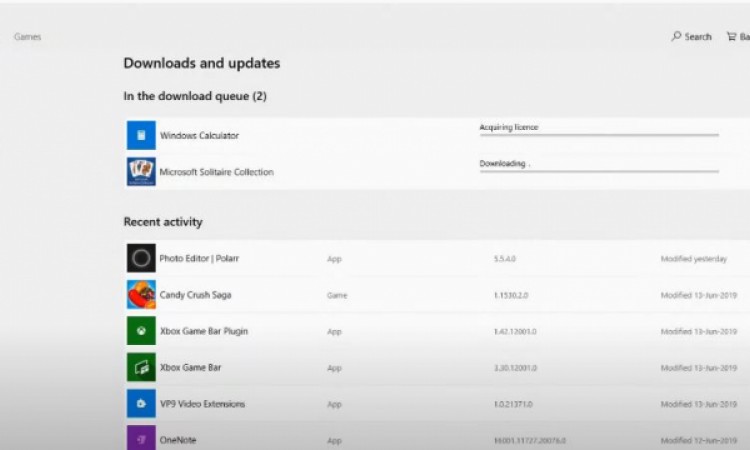The height and width of the screenshot is (450, 750).
Task: Click the OneNote version number
Action: (528, 440)
